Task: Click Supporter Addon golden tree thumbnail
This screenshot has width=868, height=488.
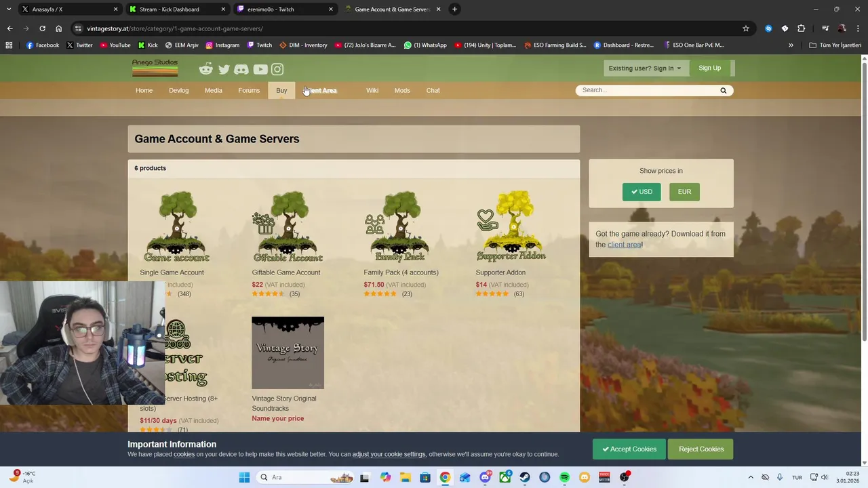Action: pyautogui.click(x=511, y=227)
